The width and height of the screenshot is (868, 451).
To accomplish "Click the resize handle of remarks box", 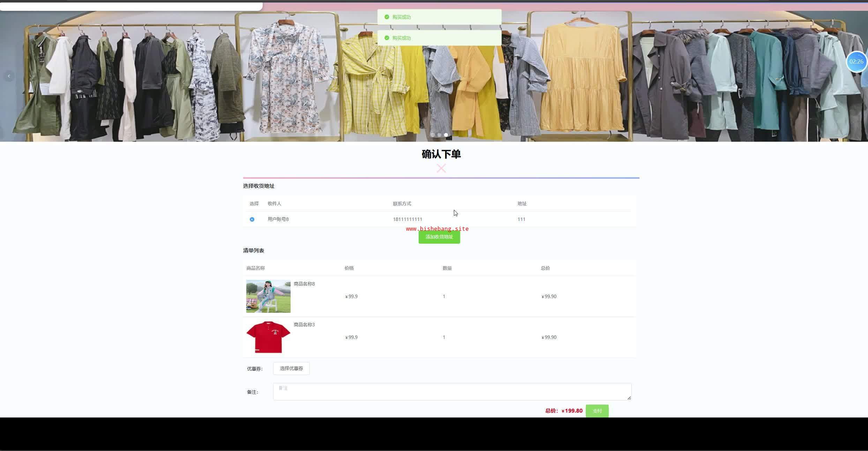I will [629, 398].
